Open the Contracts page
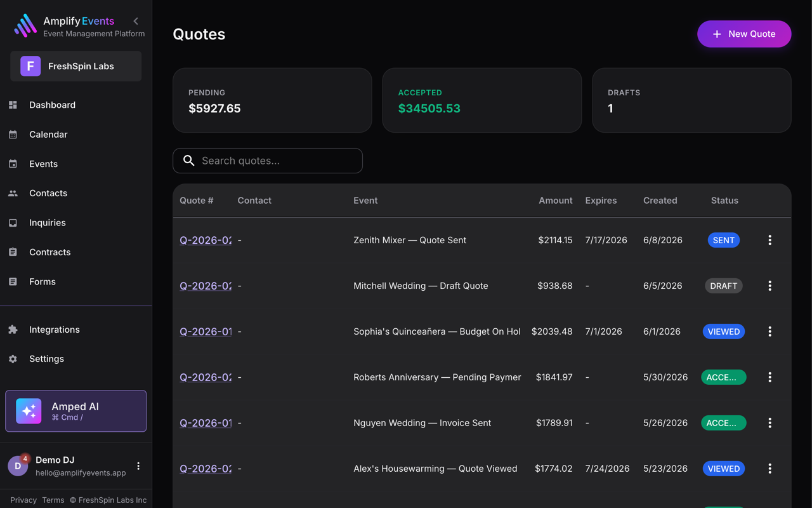Image resolution: width=812 pixels, height=508 pixels. [x=75, y=252]
